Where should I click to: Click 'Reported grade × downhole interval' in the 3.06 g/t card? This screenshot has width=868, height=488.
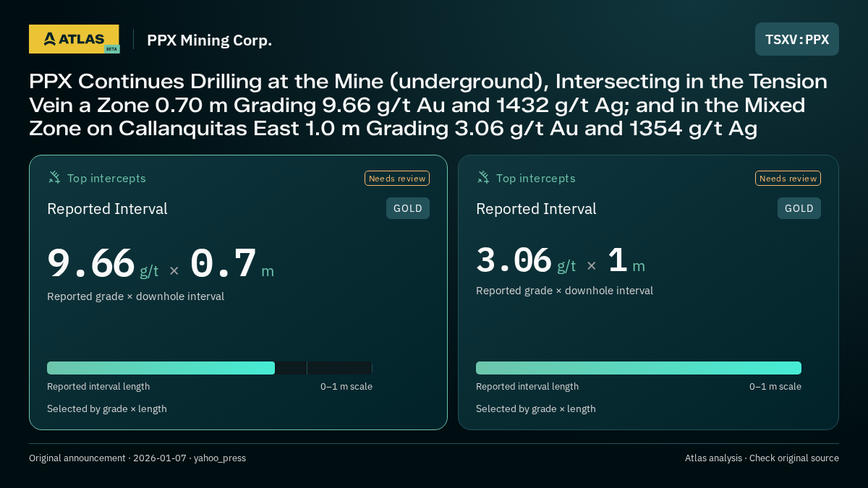pos(564,291)
